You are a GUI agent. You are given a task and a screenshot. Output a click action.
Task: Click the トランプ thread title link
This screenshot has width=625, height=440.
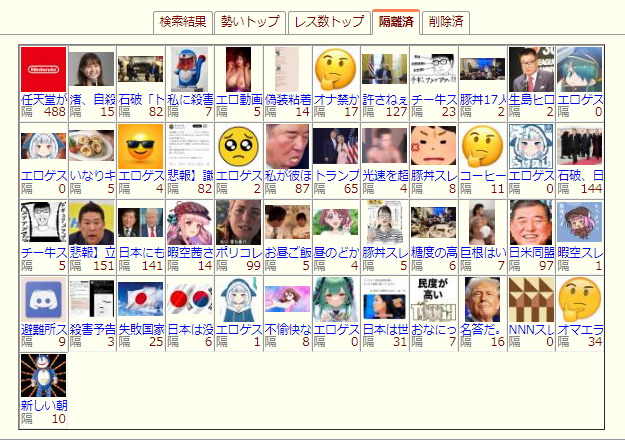tap(335, 176)
